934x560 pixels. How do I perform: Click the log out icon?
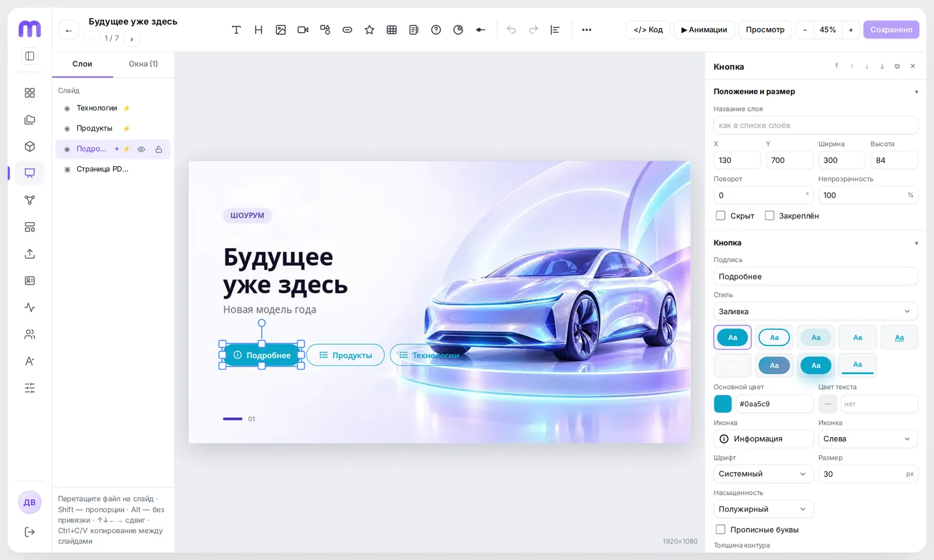click(30, 532)
